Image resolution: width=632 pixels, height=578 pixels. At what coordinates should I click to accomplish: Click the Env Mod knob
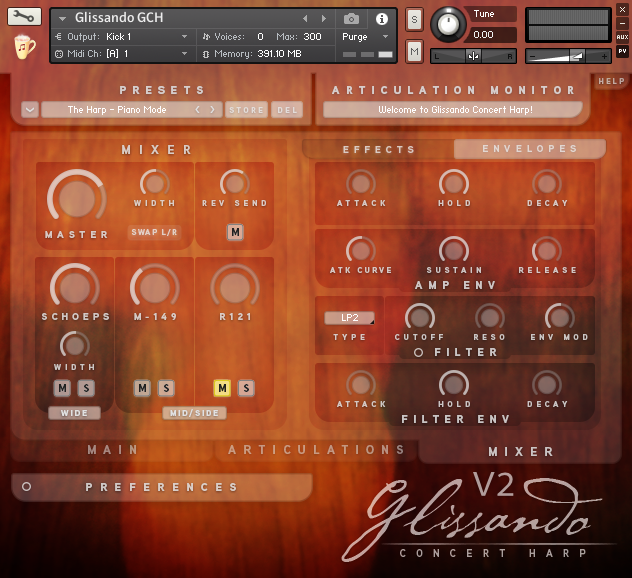559,318
